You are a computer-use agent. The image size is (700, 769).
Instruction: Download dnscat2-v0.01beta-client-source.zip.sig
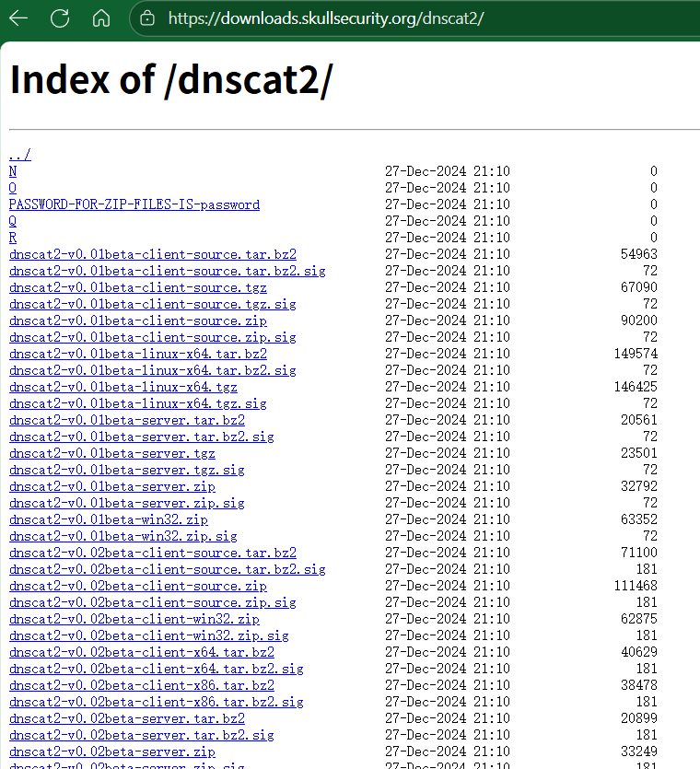(x=153, y=337)
